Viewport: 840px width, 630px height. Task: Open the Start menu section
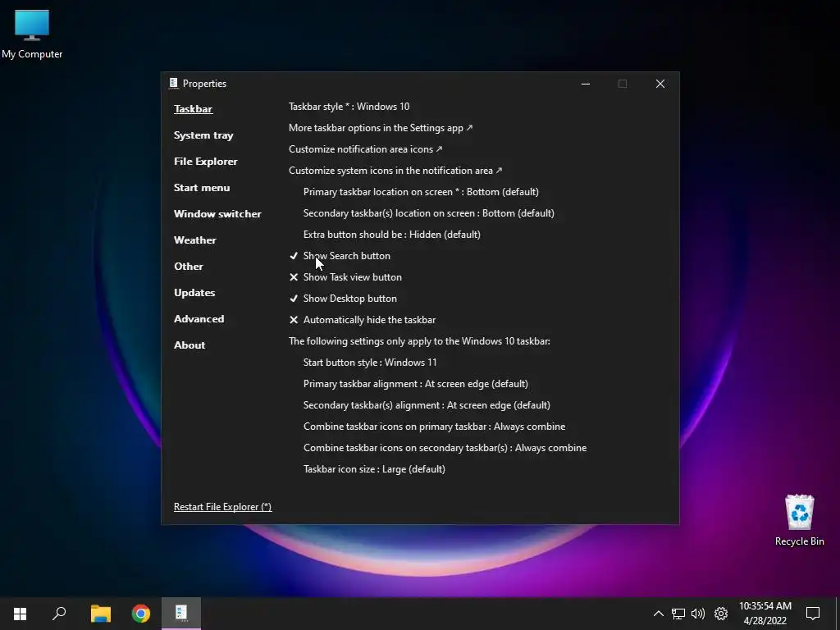pyautogui.click(x=202, y=188)
